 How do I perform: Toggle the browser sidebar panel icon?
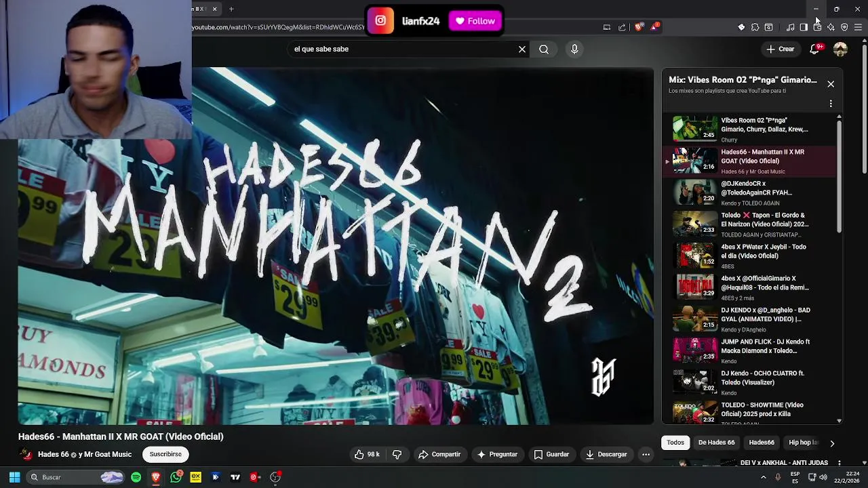pyautogui.click(x=804, y=27)
